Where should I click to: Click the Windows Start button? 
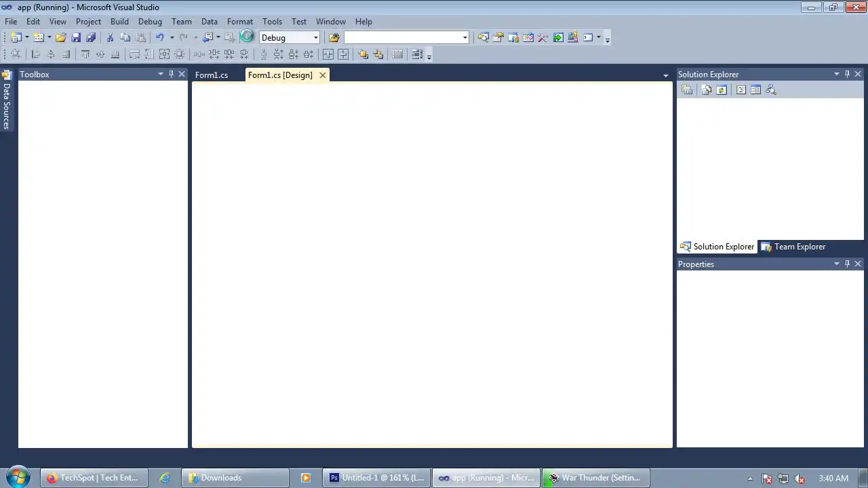(x=18, y=477)
